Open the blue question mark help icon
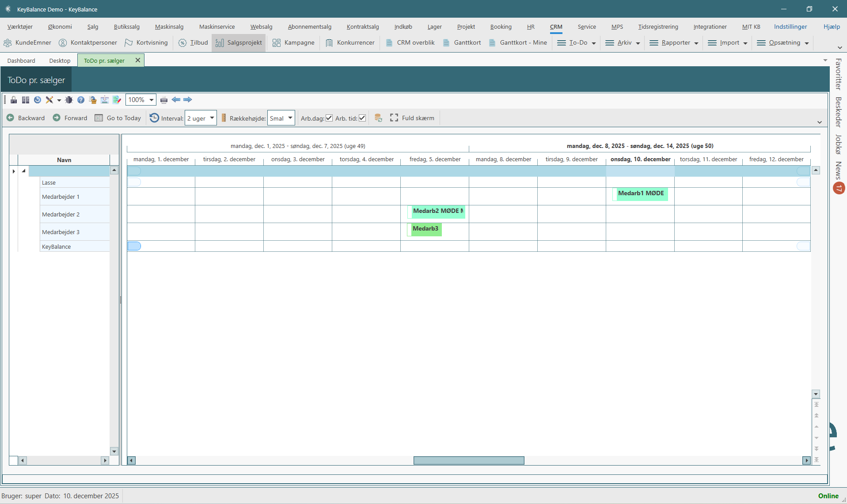This screenshot has width=847, height=504. click(81, 100)
